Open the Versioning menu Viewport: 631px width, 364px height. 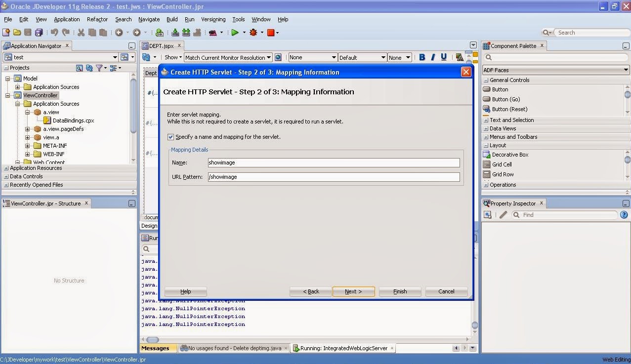[212, 19]
